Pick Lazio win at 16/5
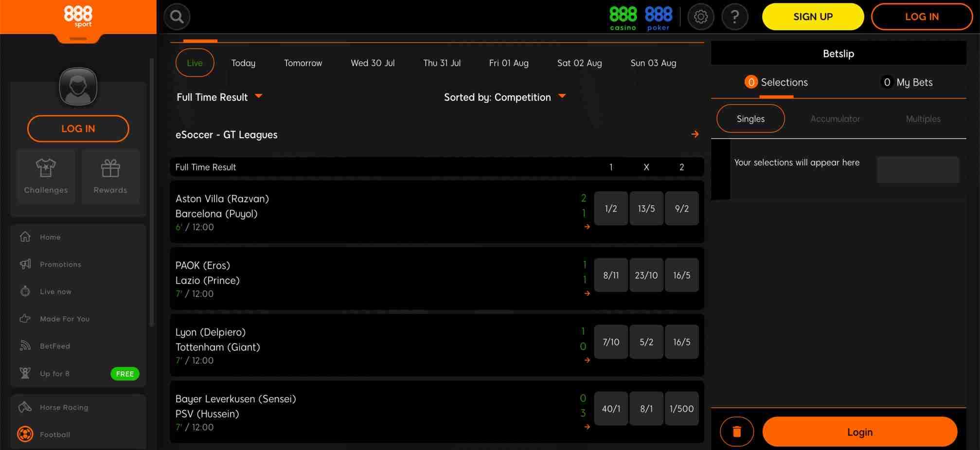The width and height of the screenshot is (980, 450). click(x=682, y=275)
